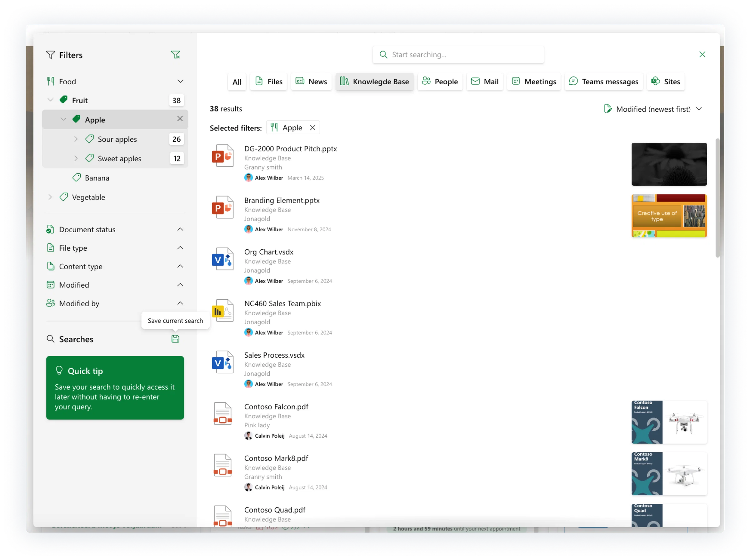Click the Org Chart Visio file icon
This screenshot has width=750, height=560.
(222, 259)
